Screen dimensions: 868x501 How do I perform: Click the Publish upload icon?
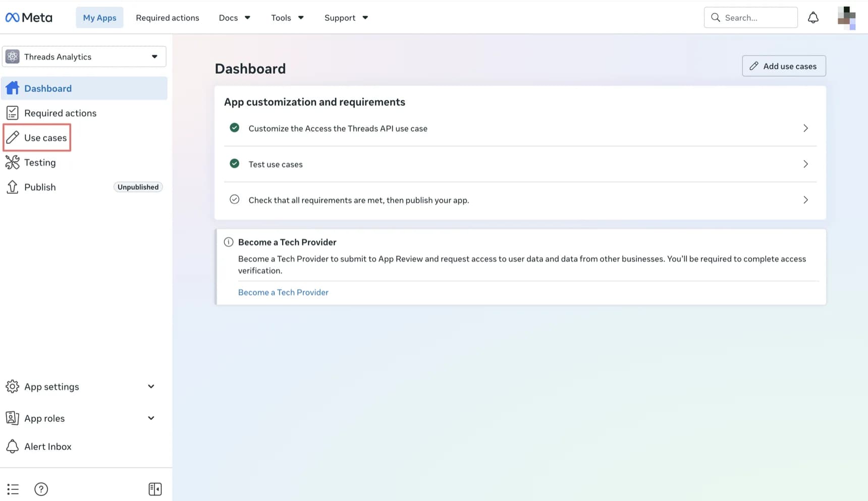coord(13,187)
